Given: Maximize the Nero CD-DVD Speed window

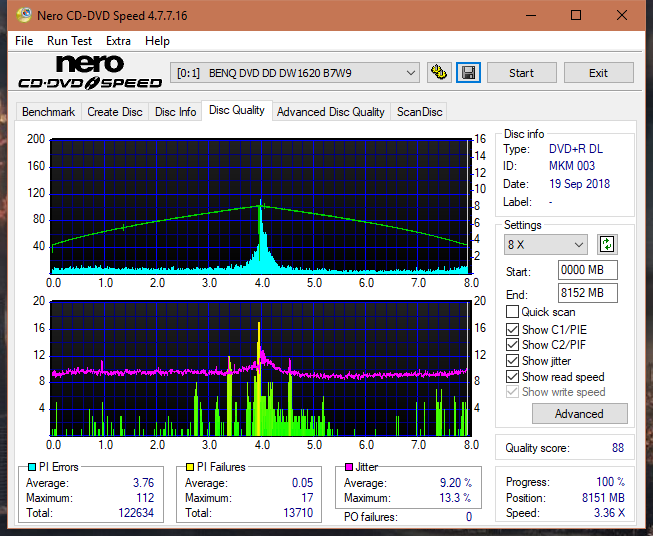Looking at the screenshot, I should [x=576, y=15].
